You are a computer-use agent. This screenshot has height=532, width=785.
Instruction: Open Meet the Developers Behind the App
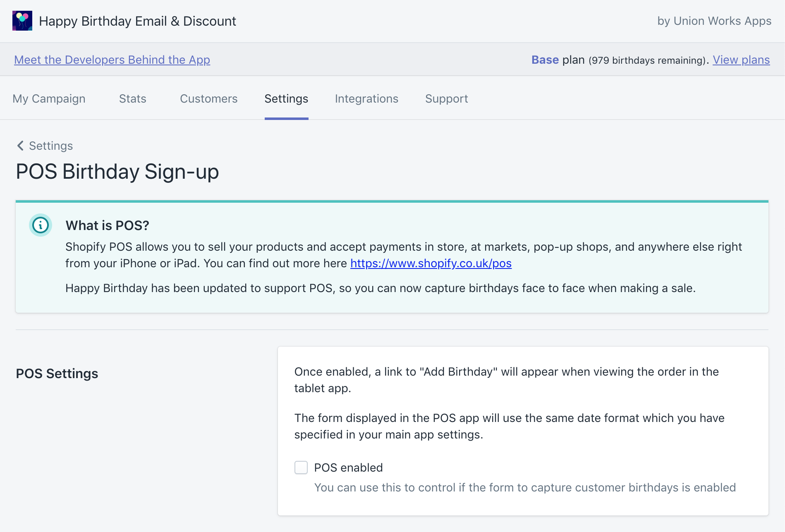click(x=112, y=60)
